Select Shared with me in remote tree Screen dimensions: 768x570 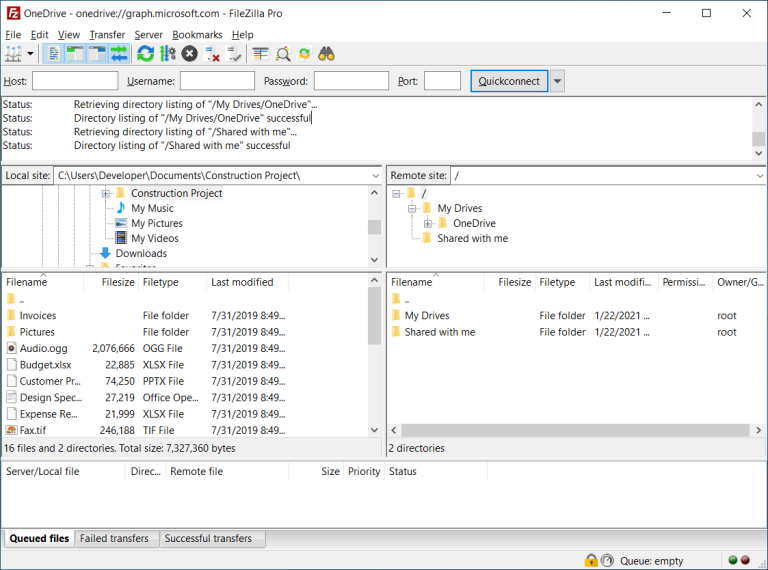(x=473, y=238)
